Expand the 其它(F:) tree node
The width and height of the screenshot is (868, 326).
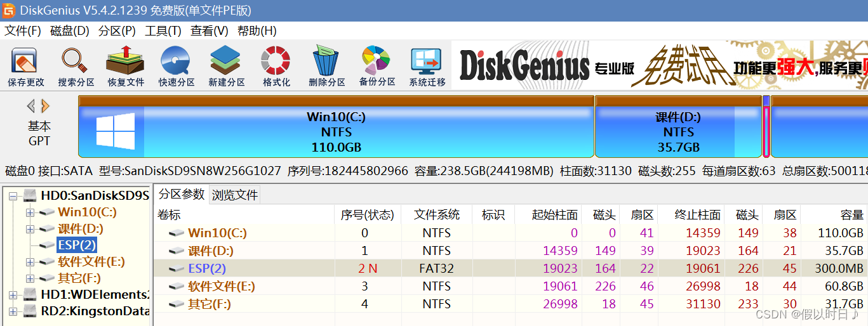30,278
